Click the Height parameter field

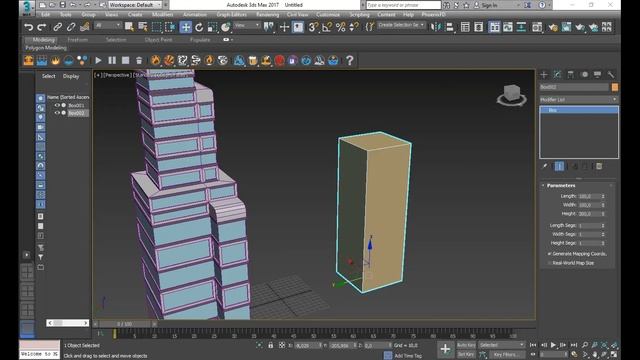[589, 214]
